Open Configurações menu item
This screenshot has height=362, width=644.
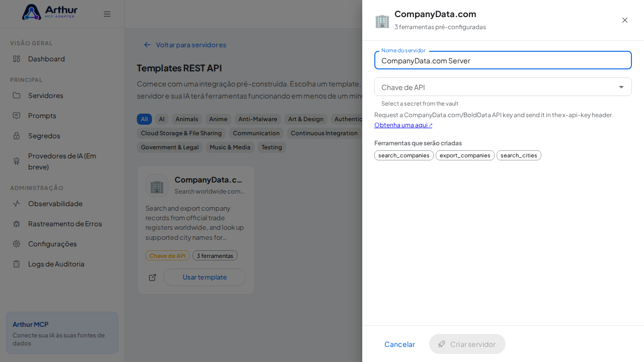point(62,244)
